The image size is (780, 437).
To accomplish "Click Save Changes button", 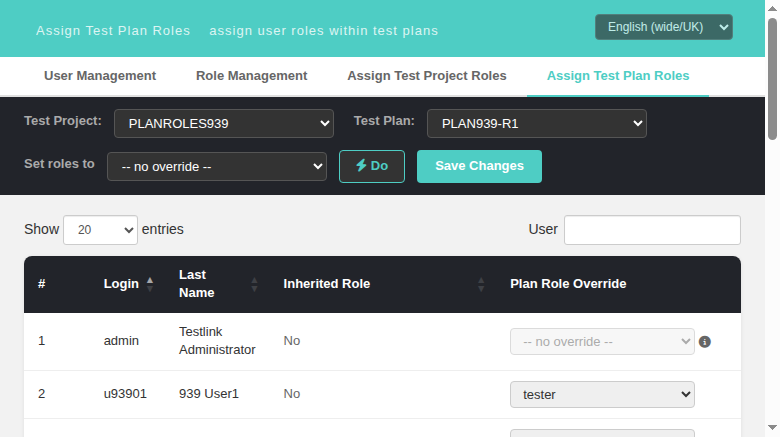I will [479, 166].
